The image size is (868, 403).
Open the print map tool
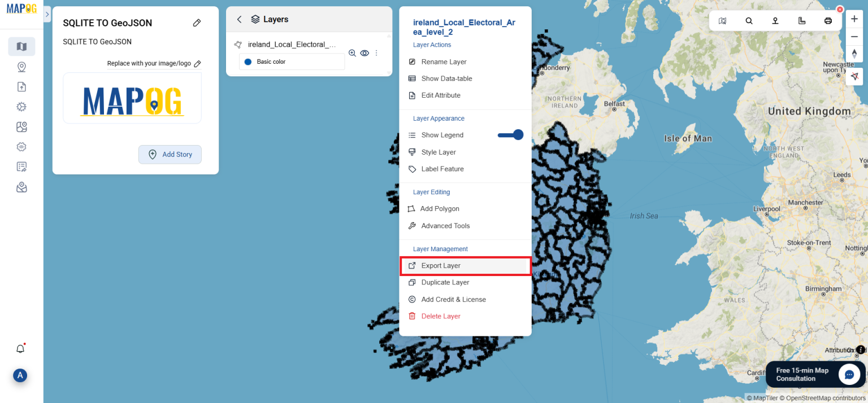(828, 21)
